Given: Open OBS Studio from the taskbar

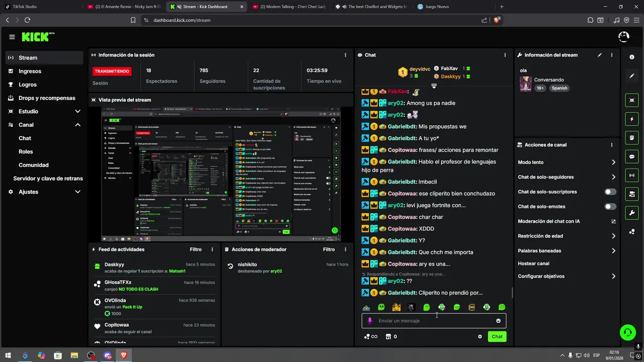Looking at the screenshot, I should [x=91, y=355].
